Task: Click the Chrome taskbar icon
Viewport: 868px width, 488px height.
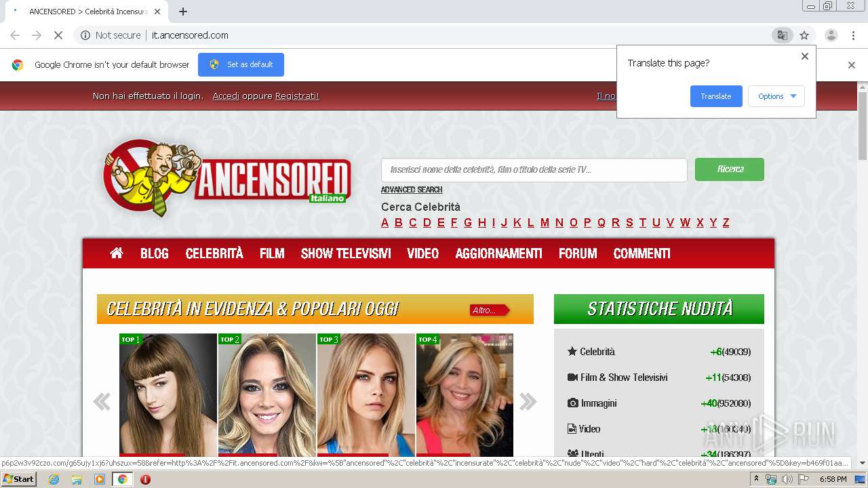Action: coord(123,479)
